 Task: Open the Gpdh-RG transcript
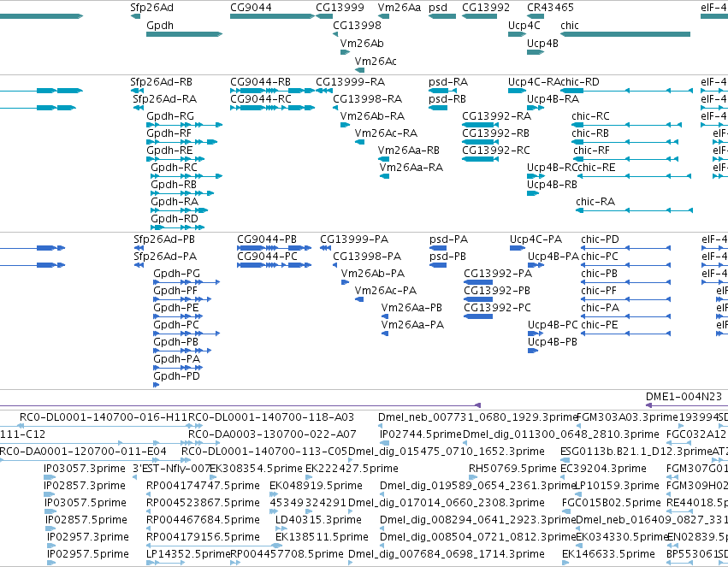click(184, 125)
